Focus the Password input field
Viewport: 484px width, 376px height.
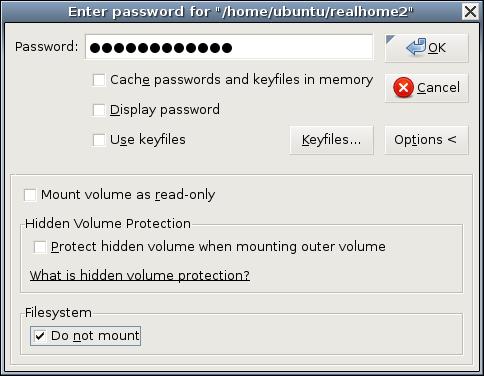[229, 47]
